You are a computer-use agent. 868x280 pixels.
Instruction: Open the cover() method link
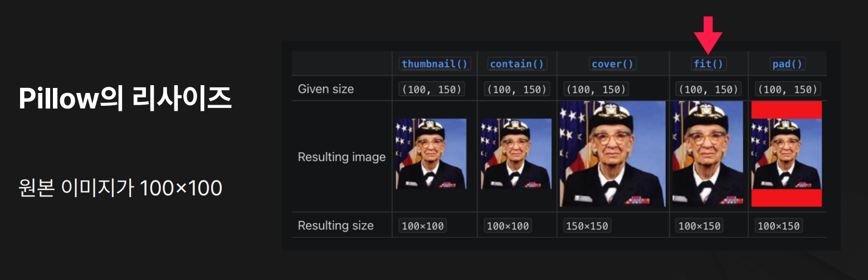pos(613,63)
